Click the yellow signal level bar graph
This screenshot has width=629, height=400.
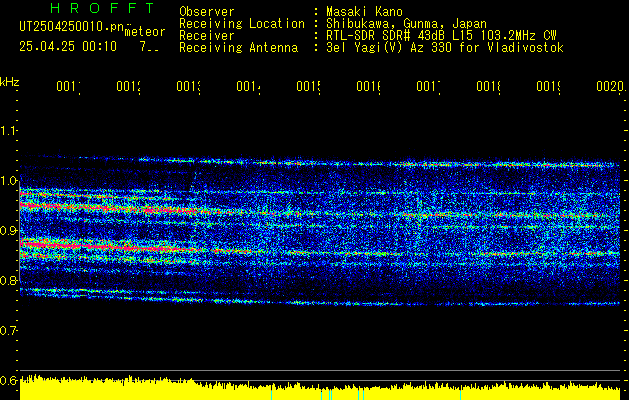tap(320, 388)
